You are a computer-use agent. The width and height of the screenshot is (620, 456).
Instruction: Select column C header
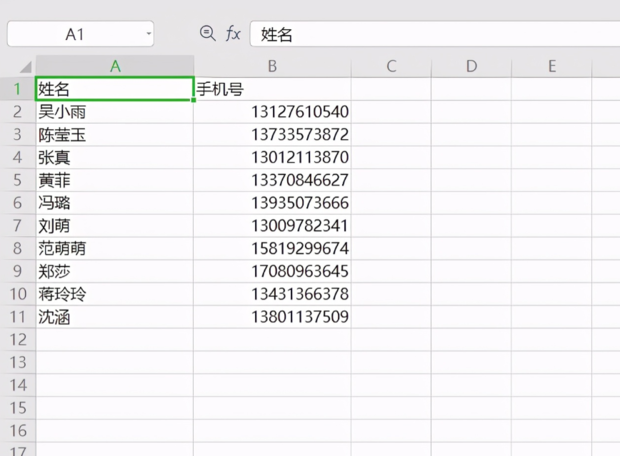[x=391, y=66]
